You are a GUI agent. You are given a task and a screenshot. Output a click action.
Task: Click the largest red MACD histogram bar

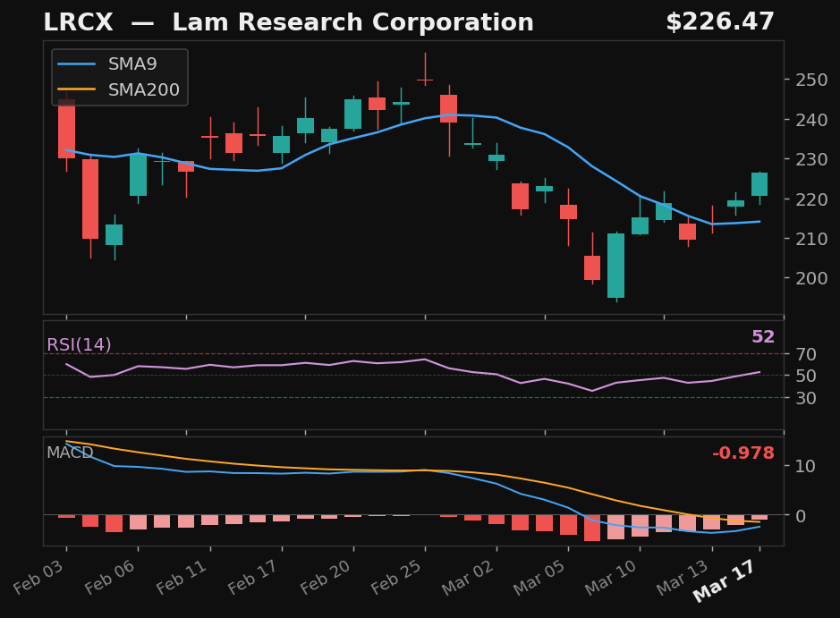pos(593,526)
